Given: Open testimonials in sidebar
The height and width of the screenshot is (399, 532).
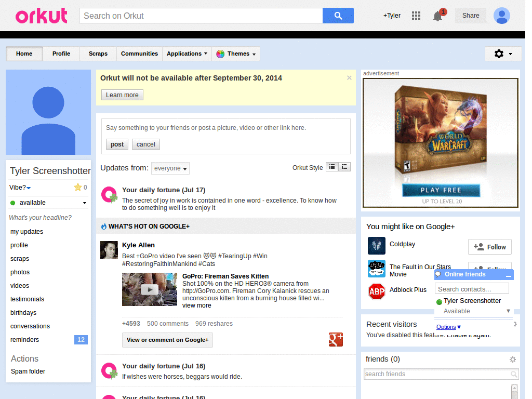Looking at the screenshot, I should coord(27,299).
